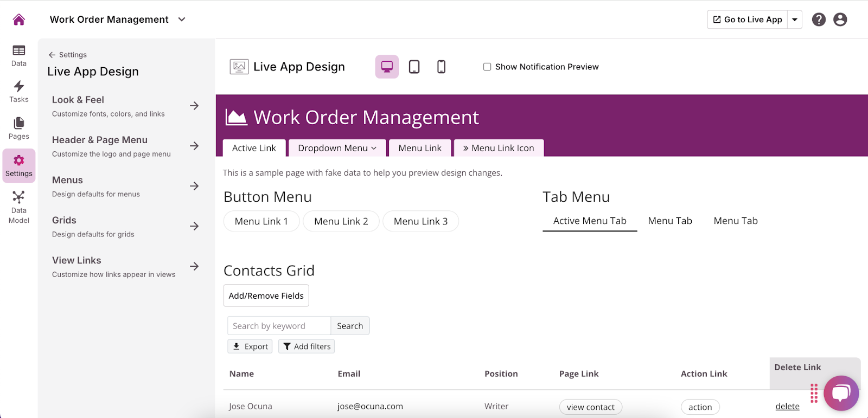Switch to mobile phone preview

pyautogui.click(x=441, y=67)
